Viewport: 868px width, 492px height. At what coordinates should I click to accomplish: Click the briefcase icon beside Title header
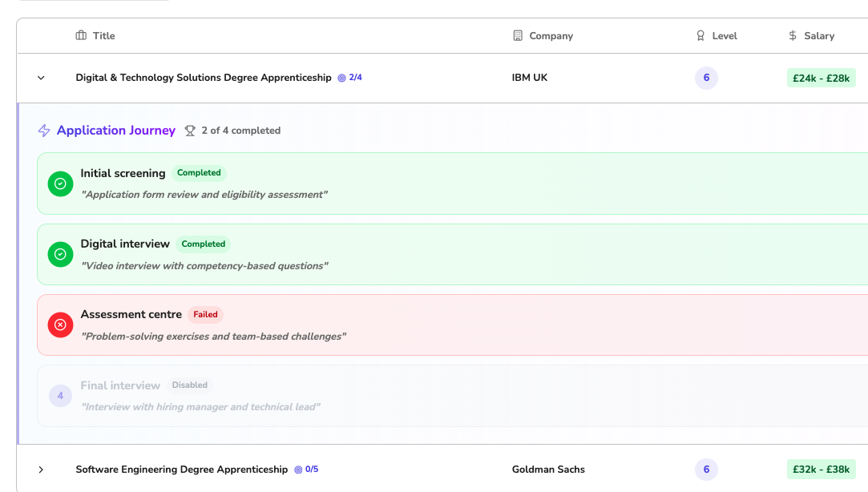81,35
